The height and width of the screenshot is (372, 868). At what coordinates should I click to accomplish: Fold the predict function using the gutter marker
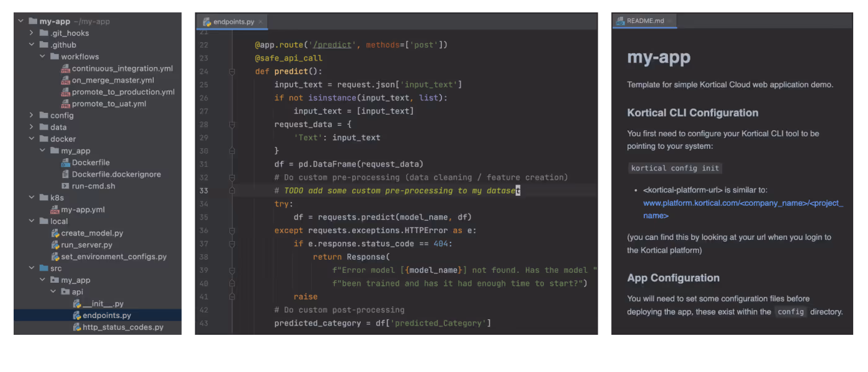(232, 71)
